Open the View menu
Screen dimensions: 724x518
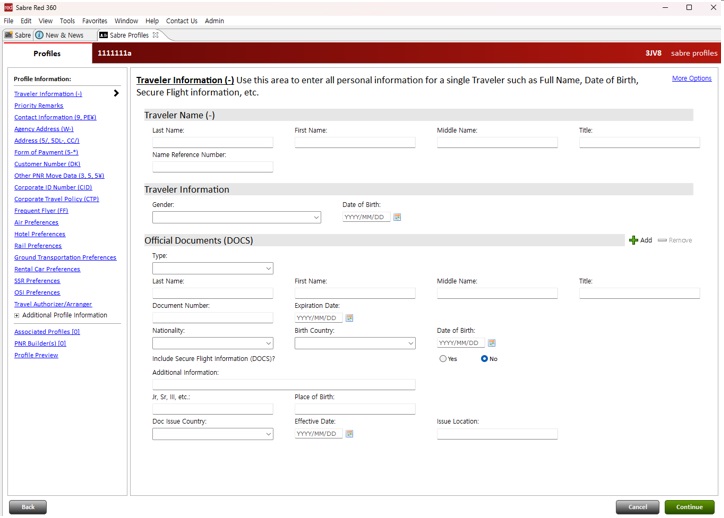tap(45, 21)
